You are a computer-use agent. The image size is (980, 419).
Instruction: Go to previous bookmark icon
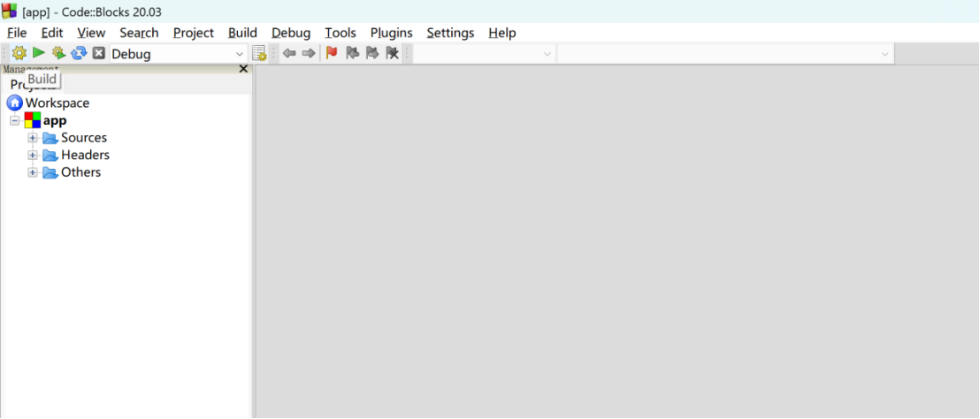[353, 53]
